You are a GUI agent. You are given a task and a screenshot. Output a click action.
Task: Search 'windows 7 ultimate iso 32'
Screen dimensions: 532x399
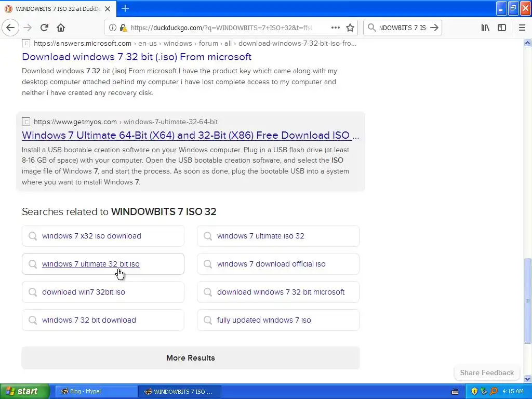coord(278,236)
